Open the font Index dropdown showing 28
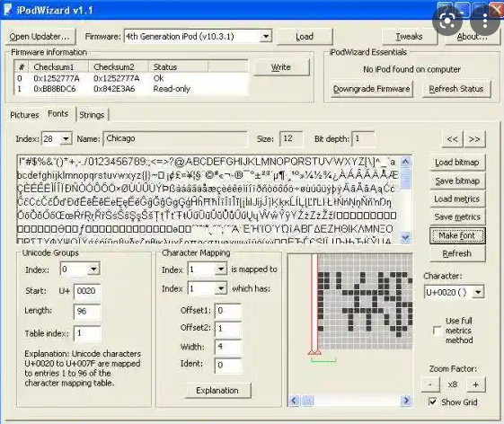Image resolution: width=504 pixels, height=424 pixels. point(66,139)
